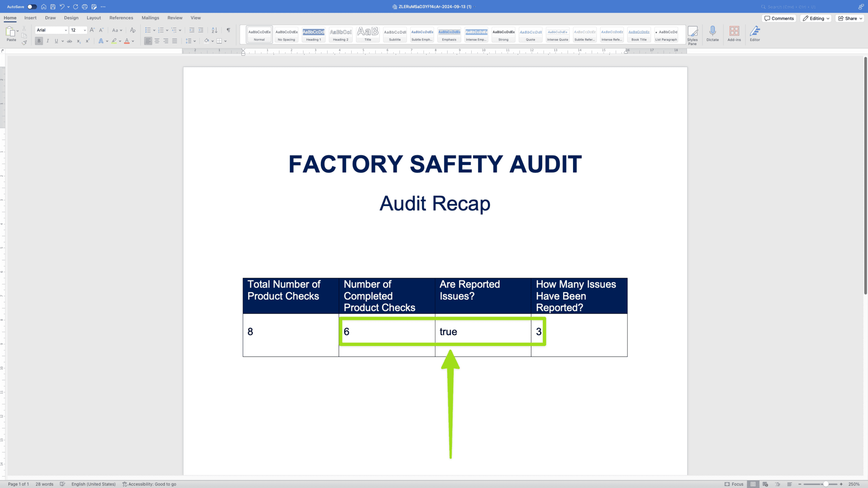Viewport: 868px width, 488px height.
Task: Toggle Bold formatting button
Action: pyautogui.click(x=39, y=41)
